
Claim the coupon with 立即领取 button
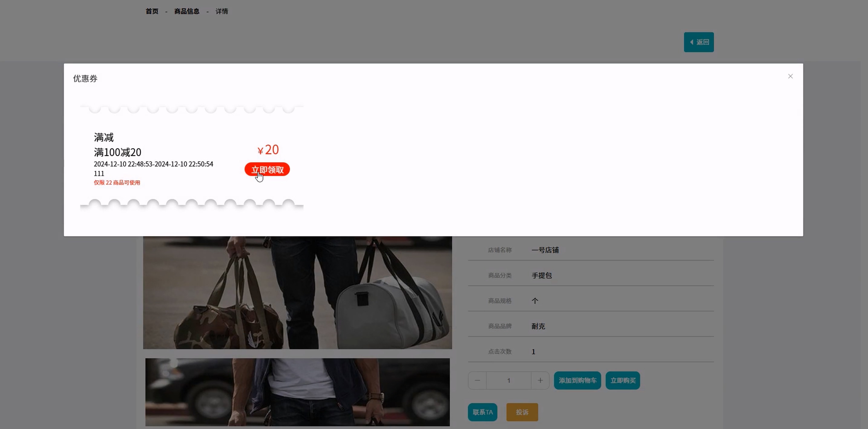pyautogui.click(x=267, y=169)
